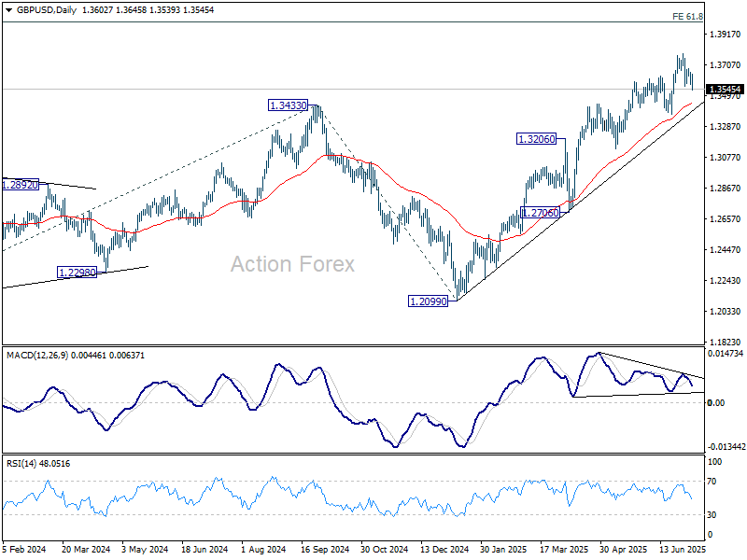Viewport: 747px width, 560px height.
Task: Click the current price tag 1.35454
Action: pyautogui.click(x=725, y=90)
